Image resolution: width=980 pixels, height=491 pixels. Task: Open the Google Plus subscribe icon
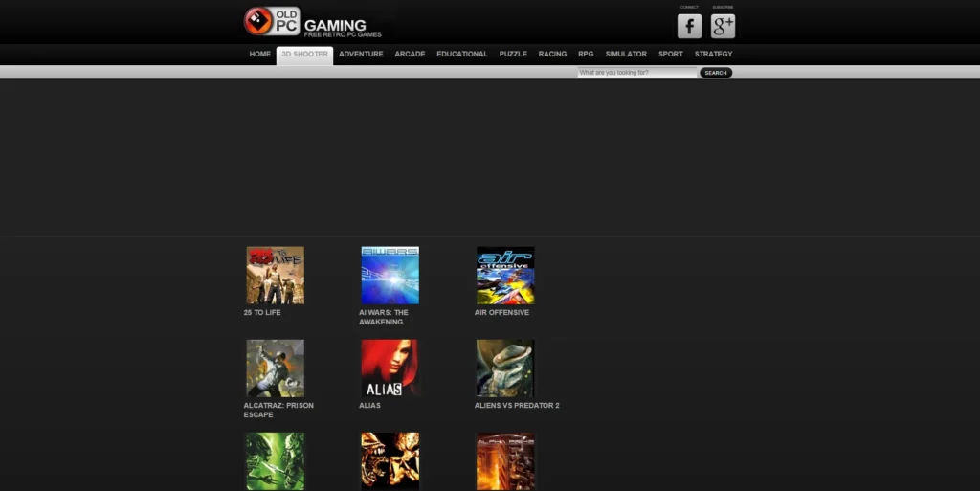point(723,26)
